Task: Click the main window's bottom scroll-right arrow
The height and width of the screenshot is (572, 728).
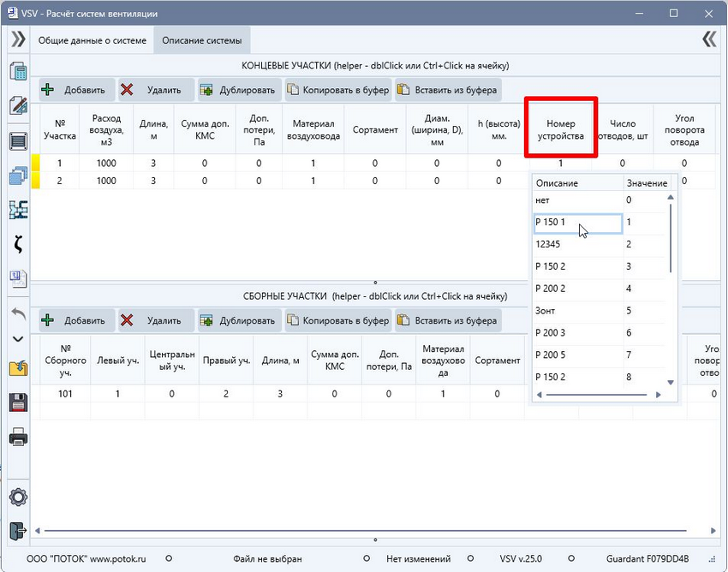Action: tap(713, 531)
